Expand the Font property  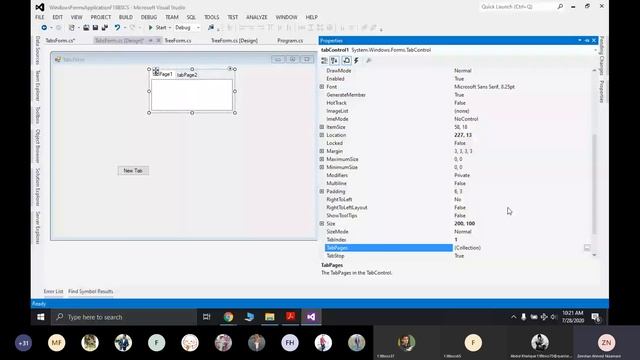322,87
